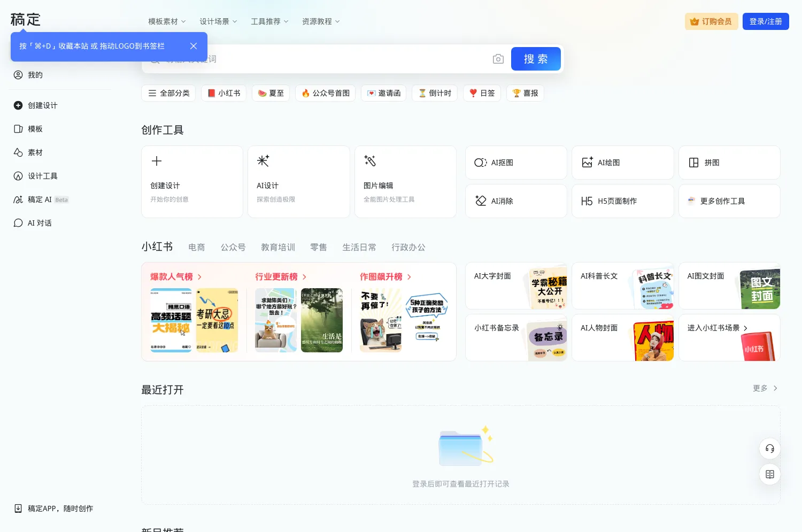
Task: Toggle the 倒计时 category filter
Action: [x=435, y=93]
